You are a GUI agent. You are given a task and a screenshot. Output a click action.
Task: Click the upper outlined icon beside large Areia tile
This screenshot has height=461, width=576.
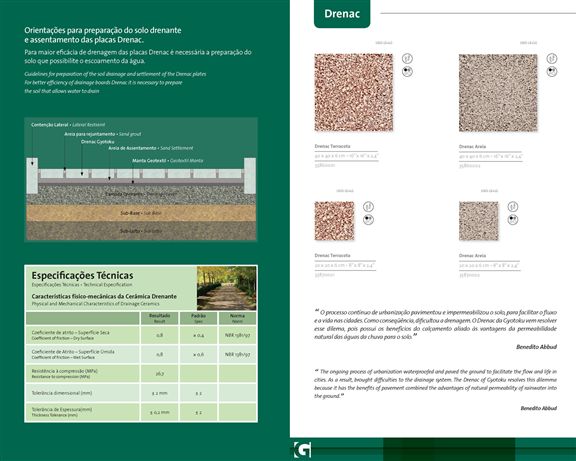(x=552, y=58)
